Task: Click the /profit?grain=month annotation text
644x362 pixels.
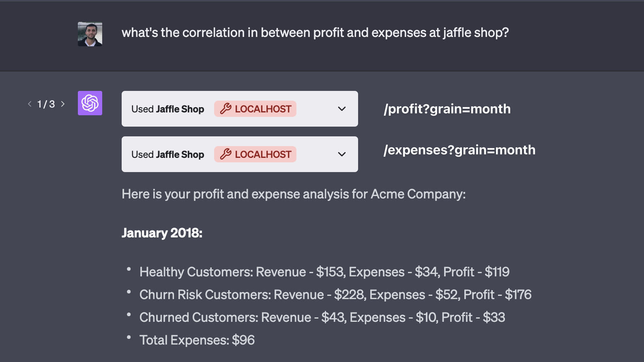Action: (447, 109)
